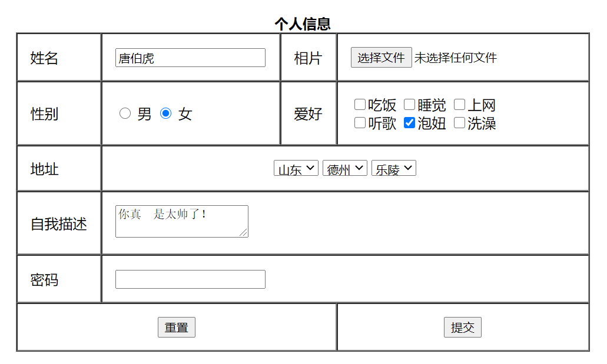The height and width of the screenshot is (364, 607).
Task: Click the 密码 label cell
Action: 59,279
